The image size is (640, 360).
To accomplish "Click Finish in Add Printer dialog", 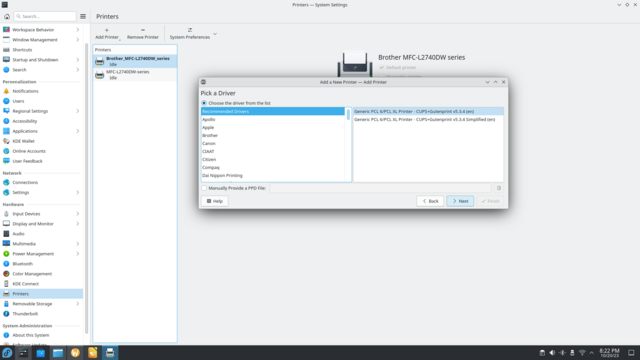I will tap(490, 201).
